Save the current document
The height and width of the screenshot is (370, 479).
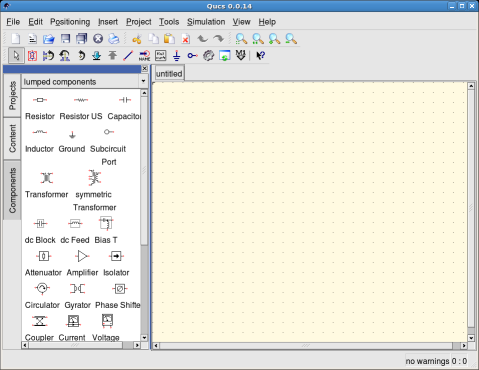(x=65, y=39)
